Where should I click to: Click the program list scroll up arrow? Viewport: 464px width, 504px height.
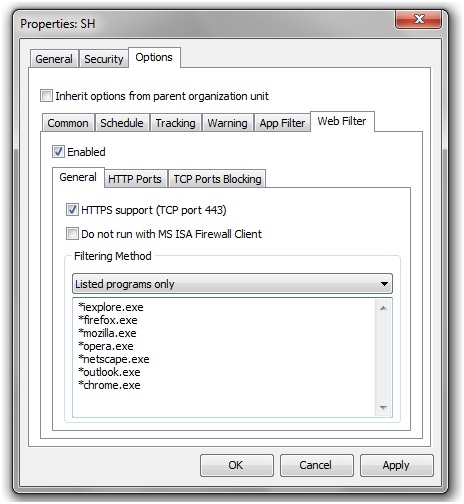coord(383,308)
